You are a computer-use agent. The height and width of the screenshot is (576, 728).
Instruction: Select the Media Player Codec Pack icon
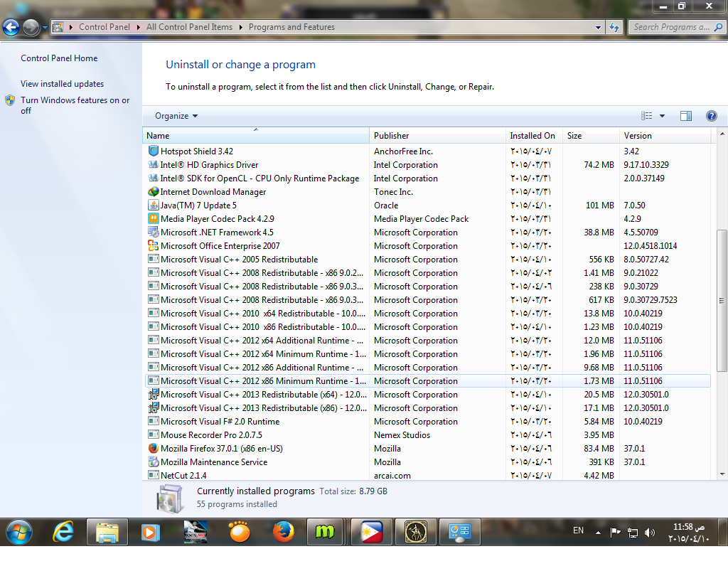[x=154, y=218]
